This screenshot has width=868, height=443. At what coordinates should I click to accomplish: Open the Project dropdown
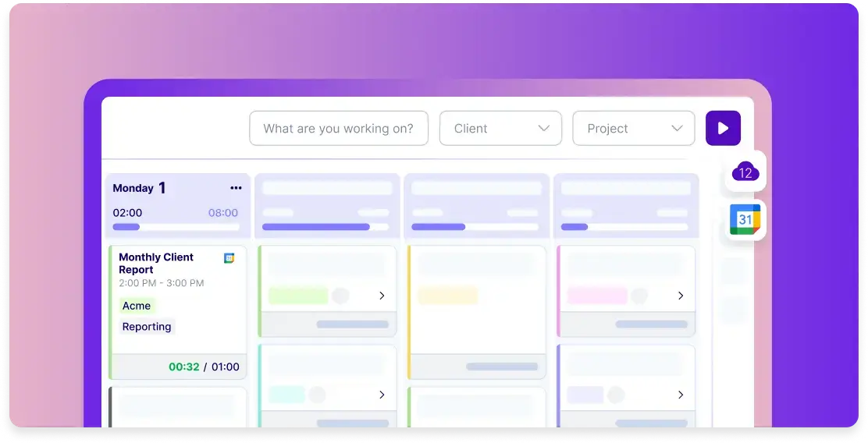point(633,129)
